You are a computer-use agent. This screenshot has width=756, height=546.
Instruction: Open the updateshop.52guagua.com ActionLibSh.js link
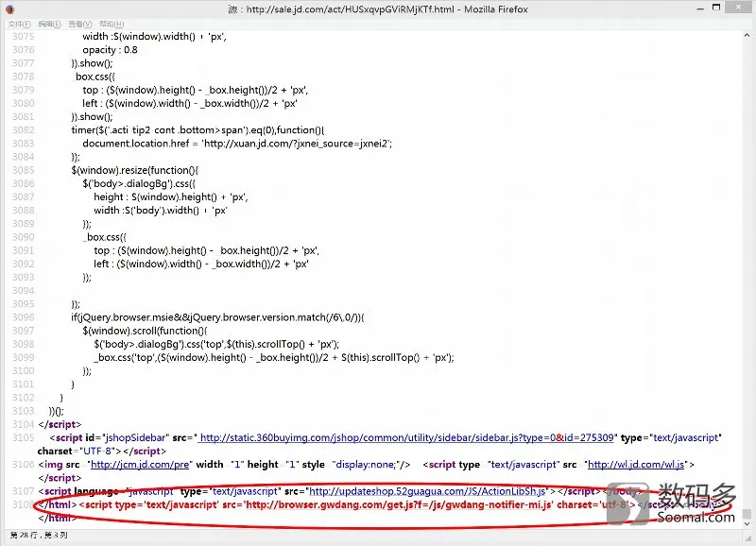[x=427, y=491]
